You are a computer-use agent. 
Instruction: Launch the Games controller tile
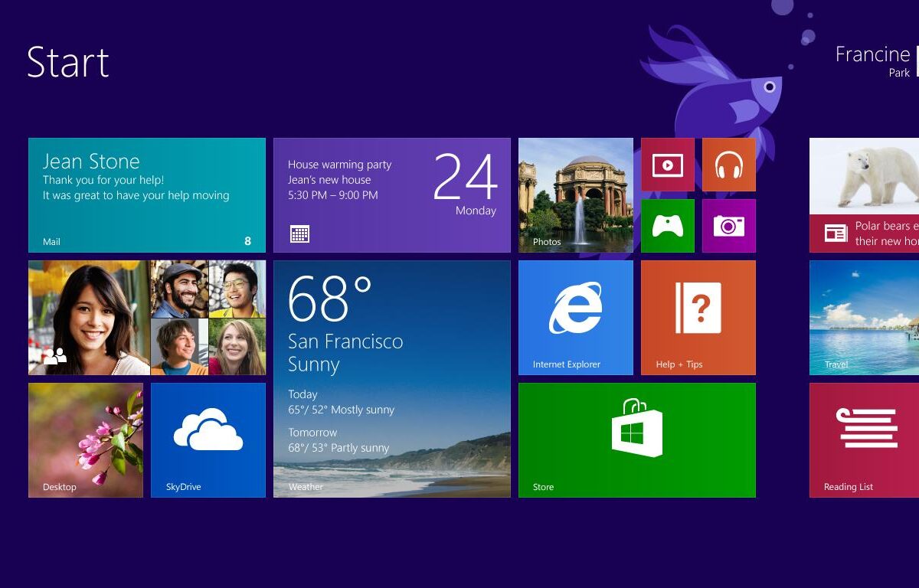tap(667, 226)
